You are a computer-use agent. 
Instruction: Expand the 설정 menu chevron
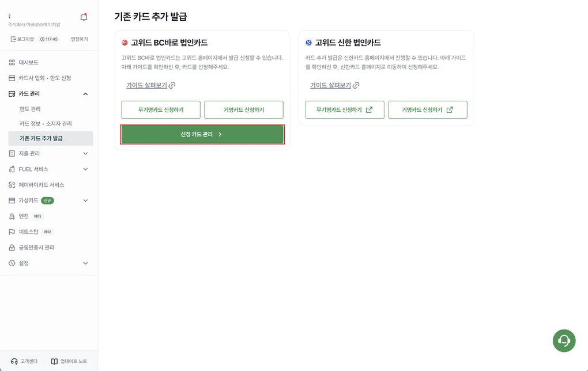point(85,263)
